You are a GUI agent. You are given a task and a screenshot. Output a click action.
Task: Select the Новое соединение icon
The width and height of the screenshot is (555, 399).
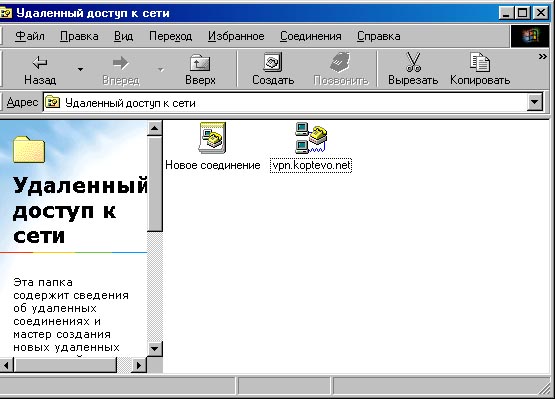(x=212, y=138)
